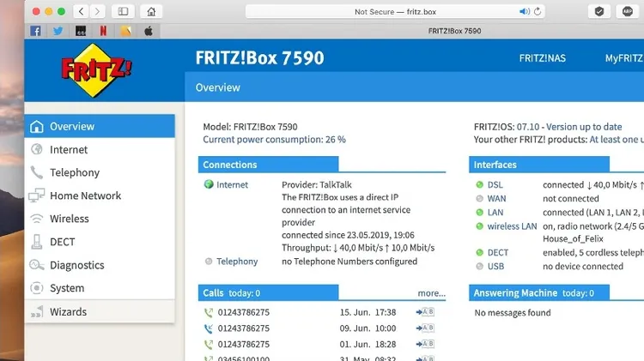Image resolution: width=644 pixels, height=361 pixels.
Task: Click call icon for 15. Jun. entry
Action: coord(209,313)
